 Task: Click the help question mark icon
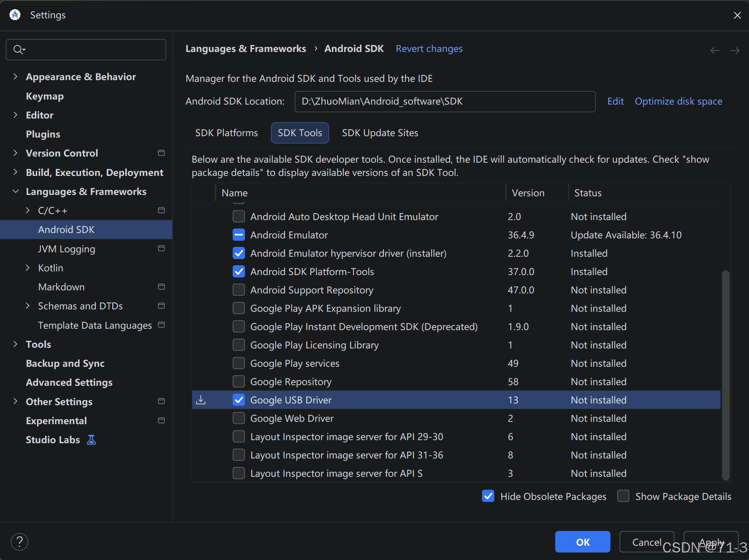(20, 542)
